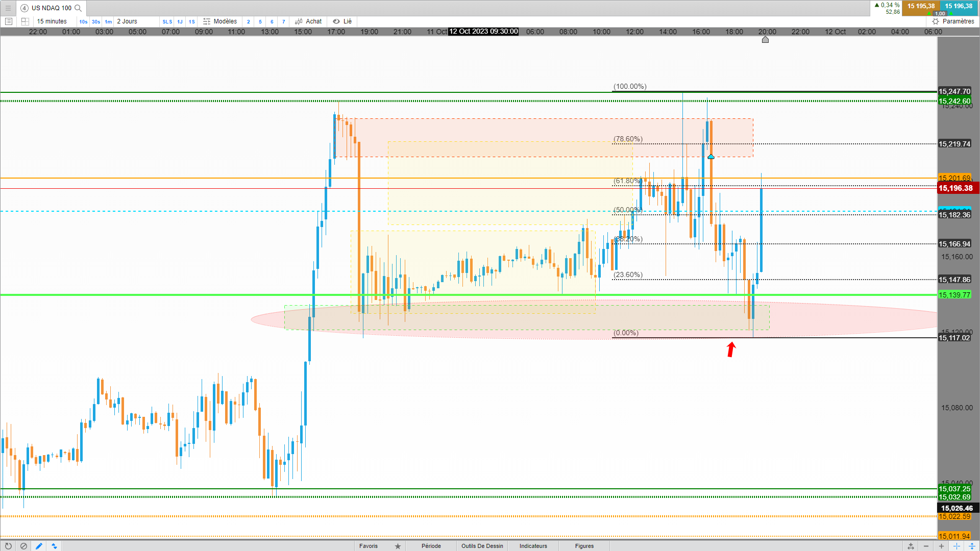Toggle the Lié linked-chart eye option
The width and height of the screenshot is (980, 551).
(342, 21)
